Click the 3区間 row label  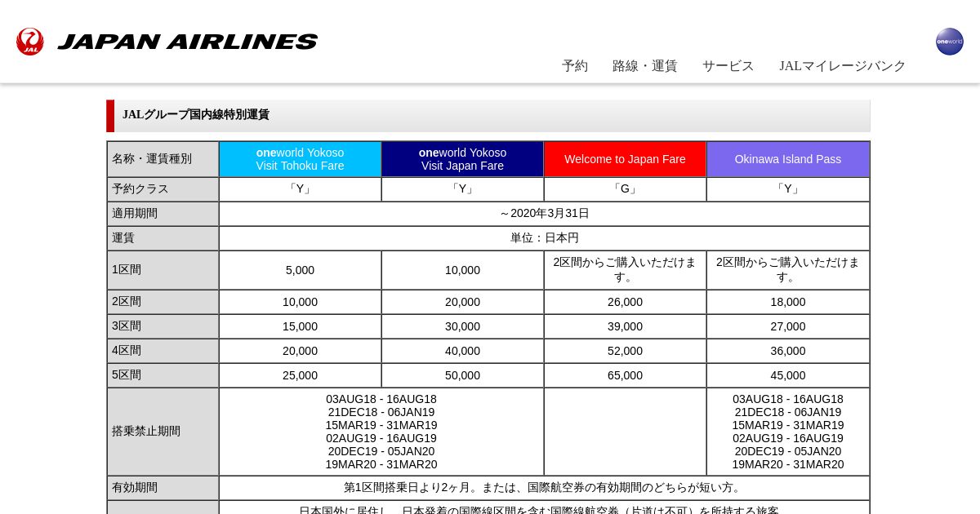pyautogui.click(x=163, y=326)
